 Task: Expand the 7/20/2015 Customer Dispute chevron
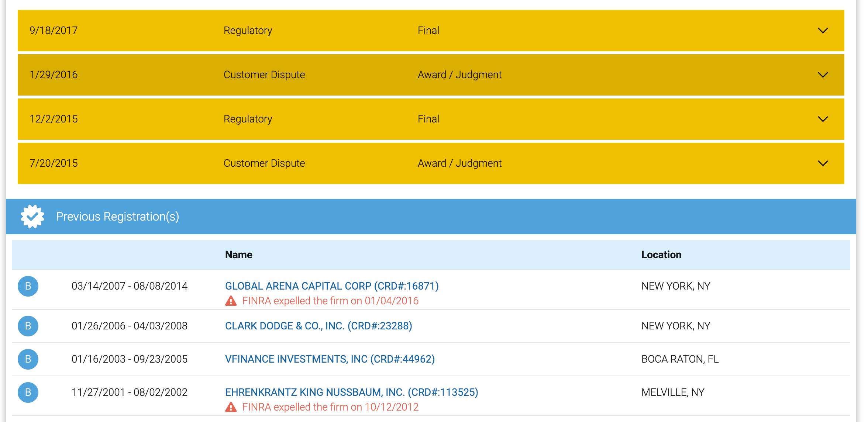click(x=823, y=163)
